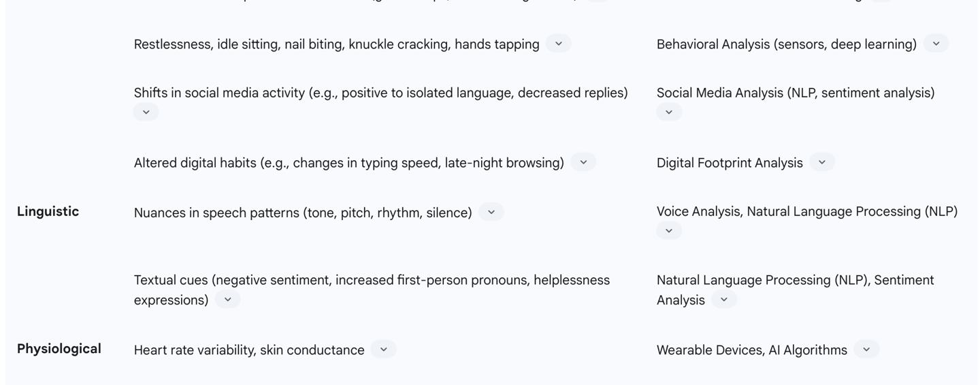Click the 'Heart rate variability, skin conductance' text
980x385 pixels.
tap(249, 350)
